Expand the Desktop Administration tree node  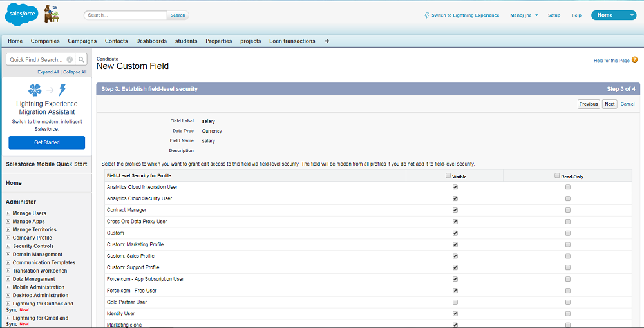point(8,296)
